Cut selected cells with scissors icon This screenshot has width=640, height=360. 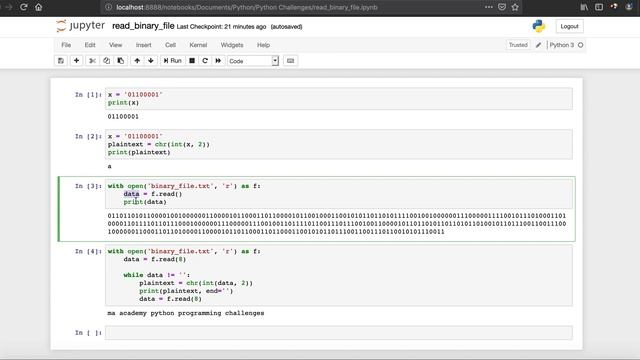[x=93, y=61]
